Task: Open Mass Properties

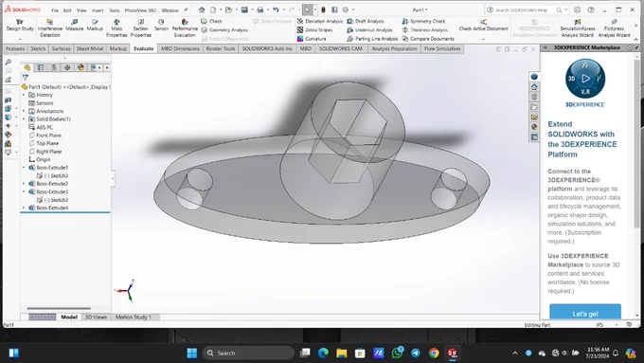Action: click(x=116, y=27)
